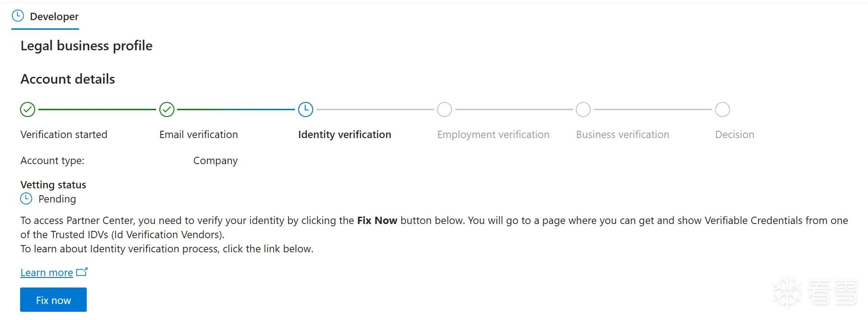Click the Email verification green checkmark
This screenshot has height=320, width=868.
click(167, 110)
